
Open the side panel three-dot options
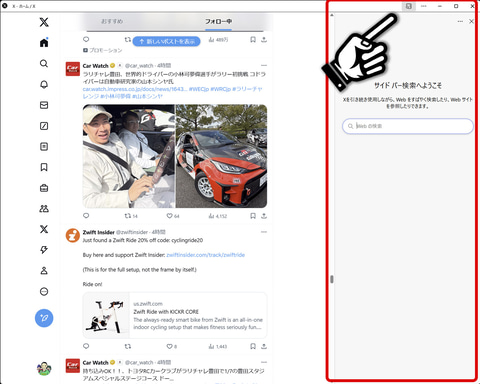460,21
